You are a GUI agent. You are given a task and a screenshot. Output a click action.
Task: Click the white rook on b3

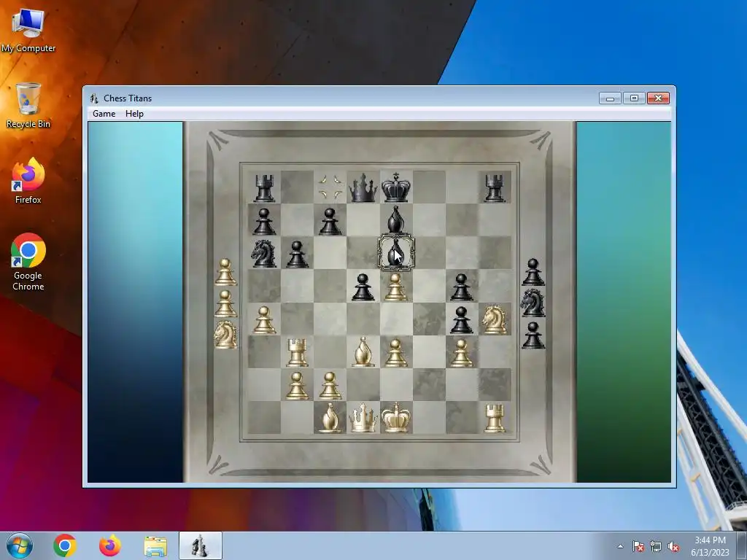tap(298, 352)
